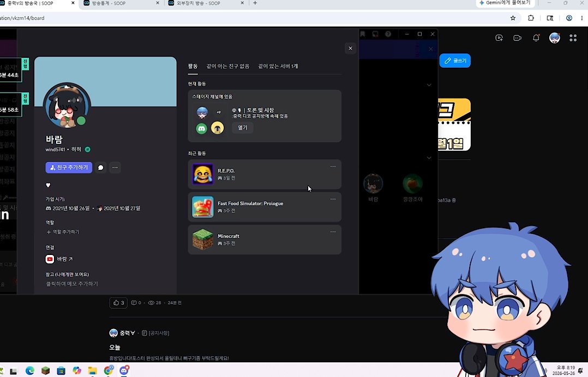Screen dimensions: 588x377
Task: Open SOOP notifications bell icon
Action: point(536,38)
